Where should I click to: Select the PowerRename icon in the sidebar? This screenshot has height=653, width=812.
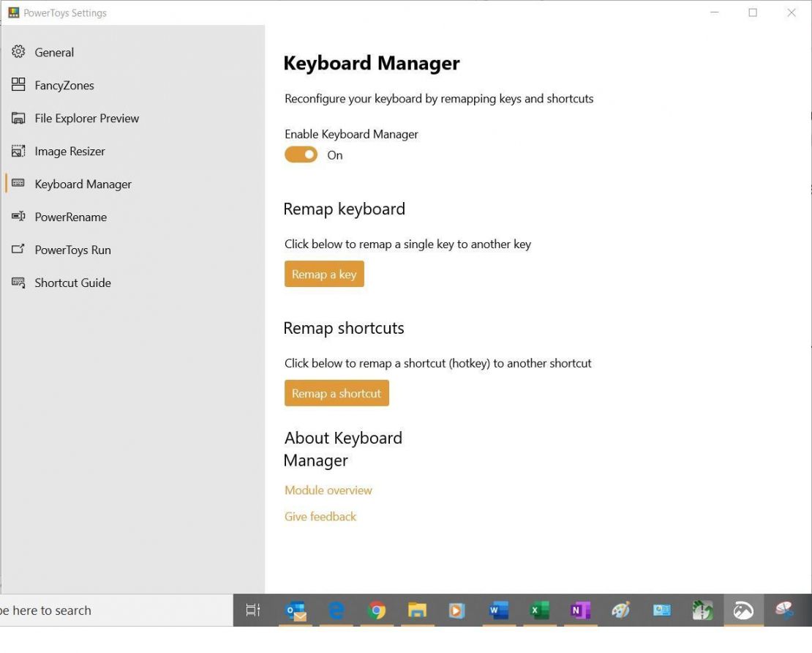[x=18, y=217]
